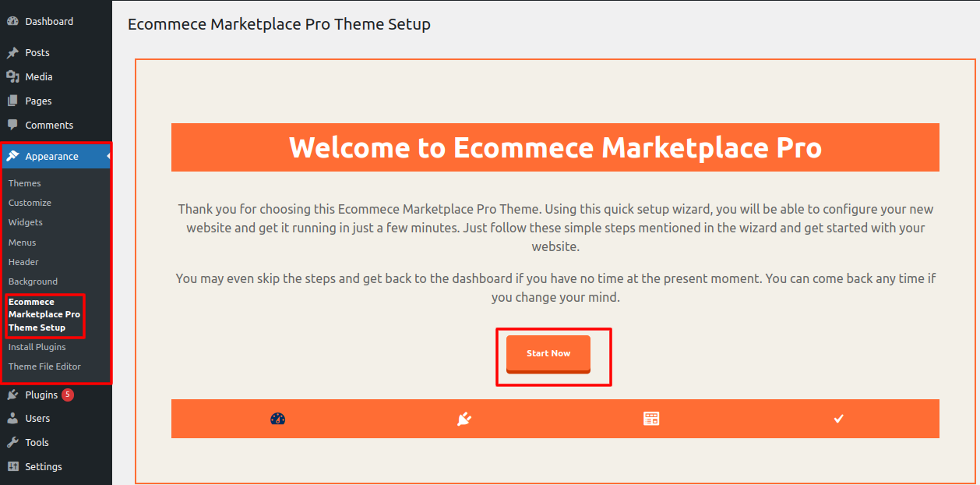Click the Plugins update count badge
The height and width of the screenshot is (485, 980).
coord(68,395)
